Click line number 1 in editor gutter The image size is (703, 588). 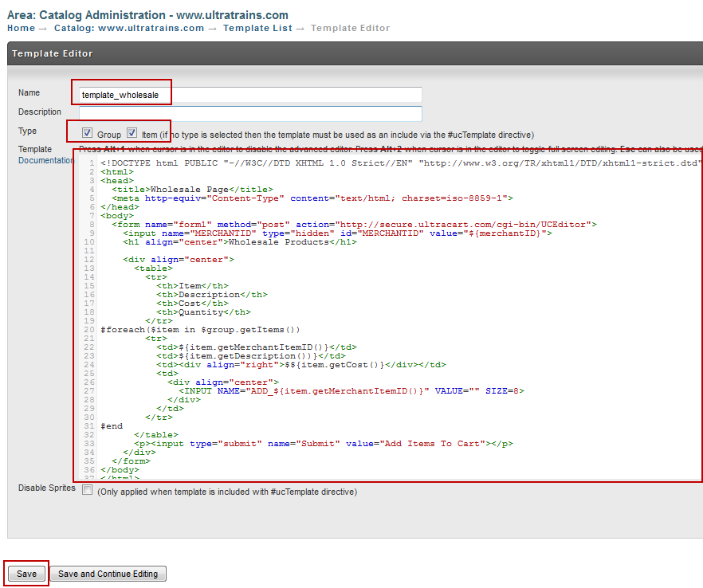(x=92, y=163)
